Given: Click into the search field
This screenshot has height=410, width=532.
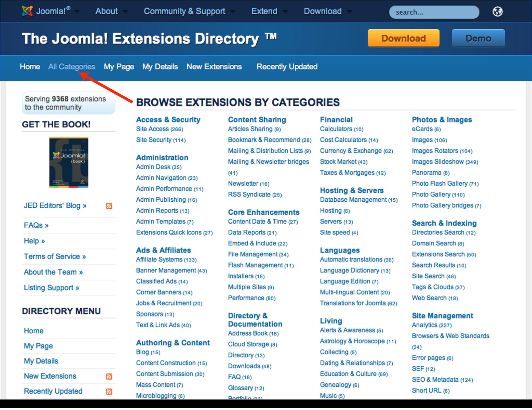Looking at the screenshot, I should coord(434,12).
